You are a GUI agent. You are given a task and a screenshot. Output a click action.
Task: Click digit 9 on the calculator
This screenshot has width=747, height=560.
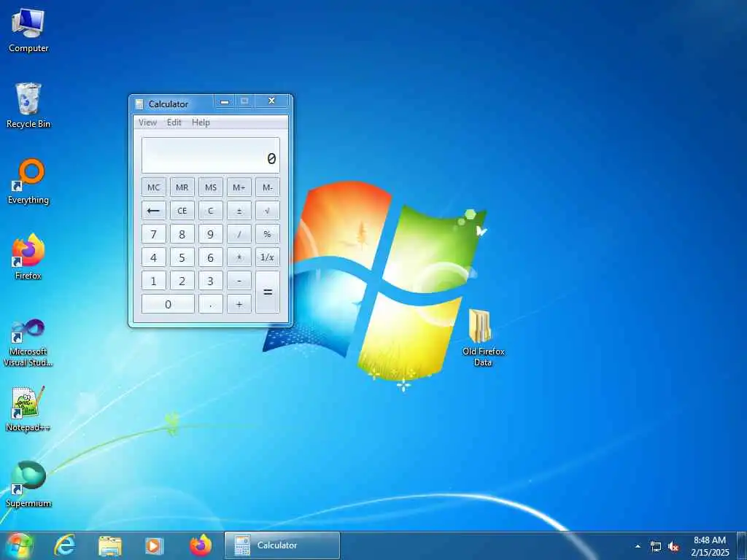click(x=211, y=234)
